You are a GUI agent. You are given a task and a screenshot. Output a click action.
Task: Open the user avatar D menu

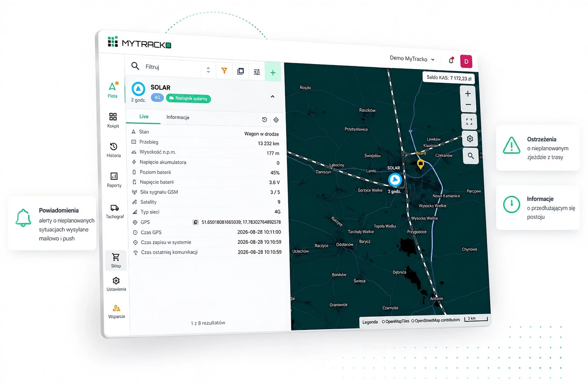tap(466, 62)
